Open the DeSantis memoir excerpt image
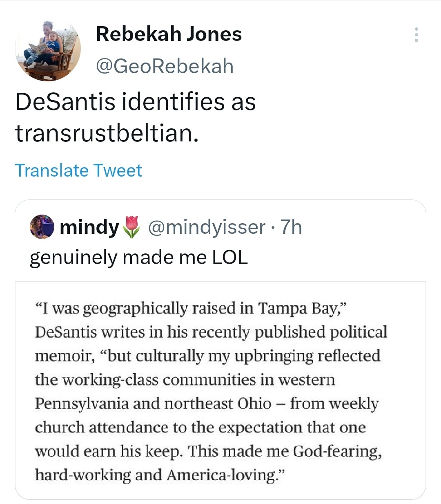The width and height of the screenshot is (441, 504). point(220,390)
